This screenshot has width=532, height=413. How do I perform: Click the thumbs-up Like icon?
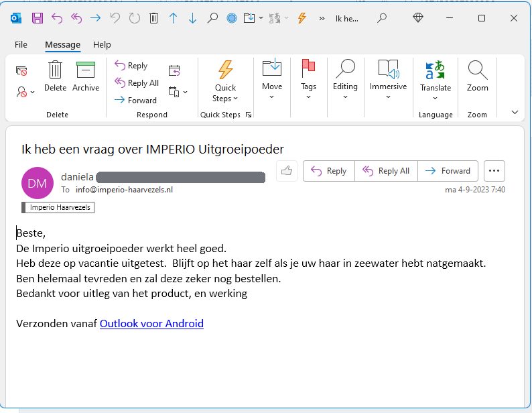point(287,171)
